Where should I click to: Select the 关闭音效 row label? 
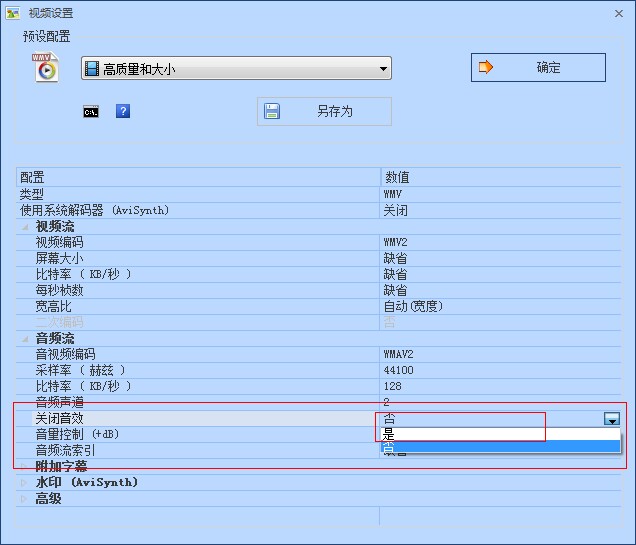tap(59, 418)
